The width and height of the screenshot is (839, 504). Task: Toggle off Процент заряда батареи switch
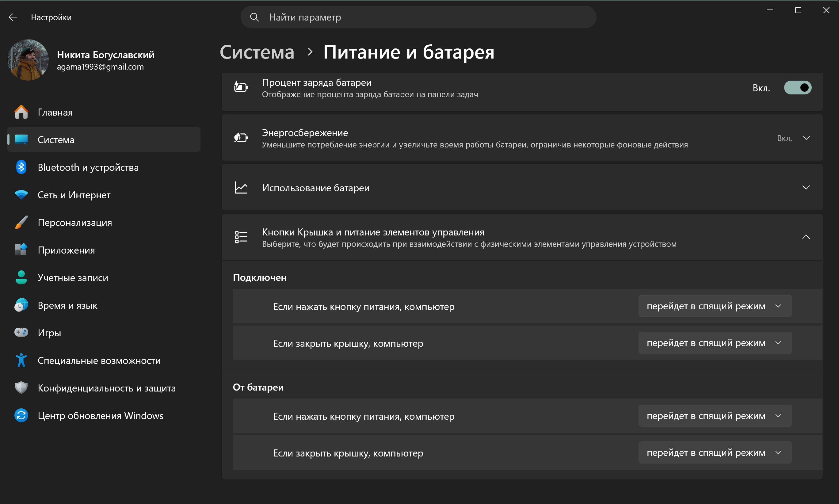coord(798,88)
